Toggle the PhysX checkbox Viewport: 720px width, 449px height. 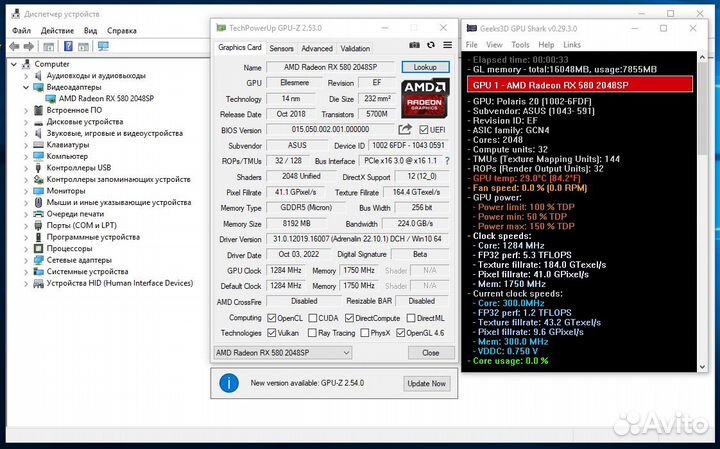coord(365,333)
